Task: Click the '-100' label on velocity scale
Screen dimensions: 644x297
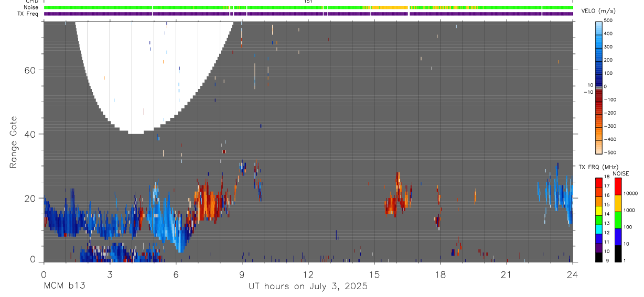Action: (x=610, y=100)
